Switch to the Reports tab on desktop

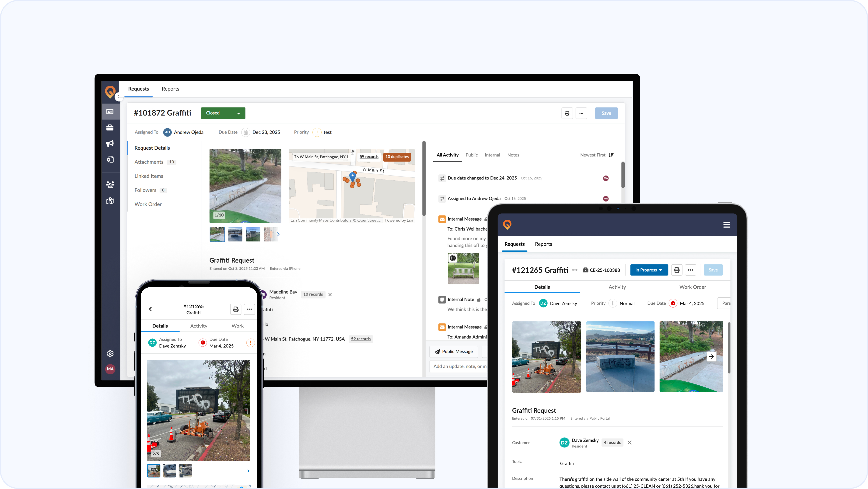[170, 89]
